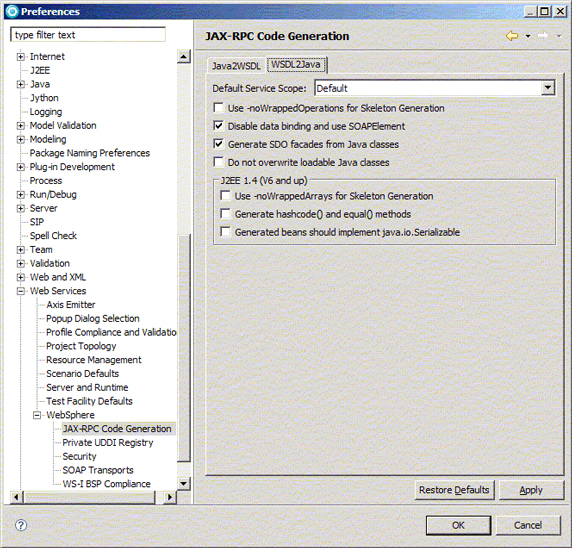Collapse the Web Services node
Screen dimensions: 572x548
click(21, 291)
